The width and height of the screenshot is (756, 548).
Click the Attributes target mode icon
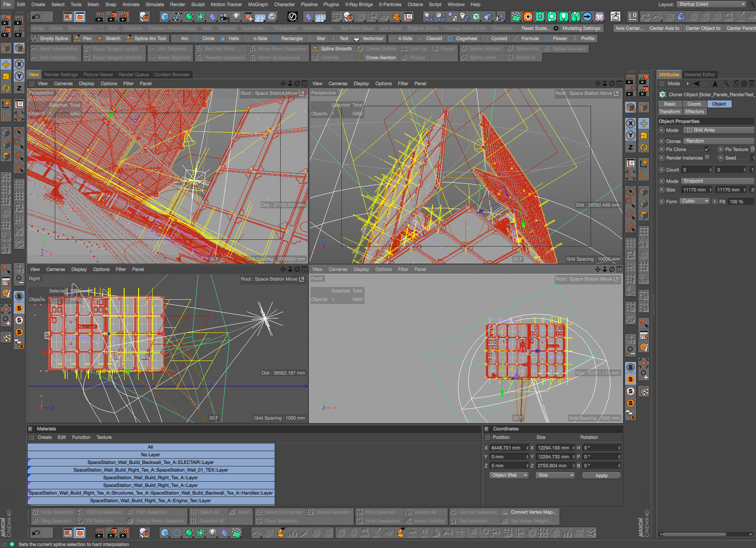(744, 84)
